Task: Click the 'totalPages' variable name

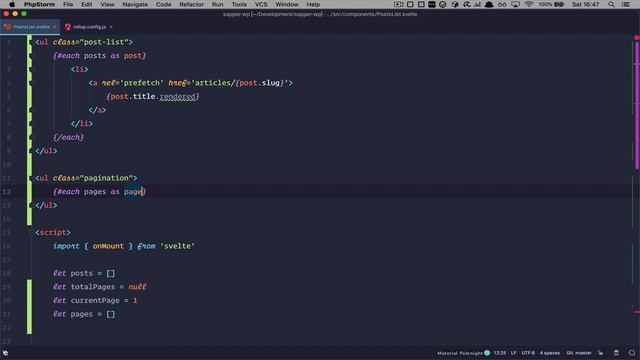Action: click(x=93, y=287)
